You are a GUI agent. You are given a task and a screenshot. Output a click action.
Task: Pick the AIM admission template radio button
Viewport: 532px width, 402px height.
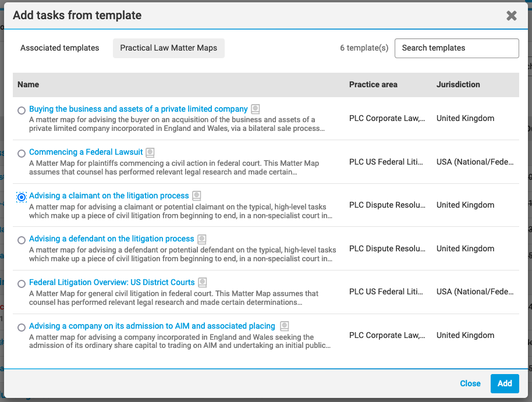pos(22,328)
